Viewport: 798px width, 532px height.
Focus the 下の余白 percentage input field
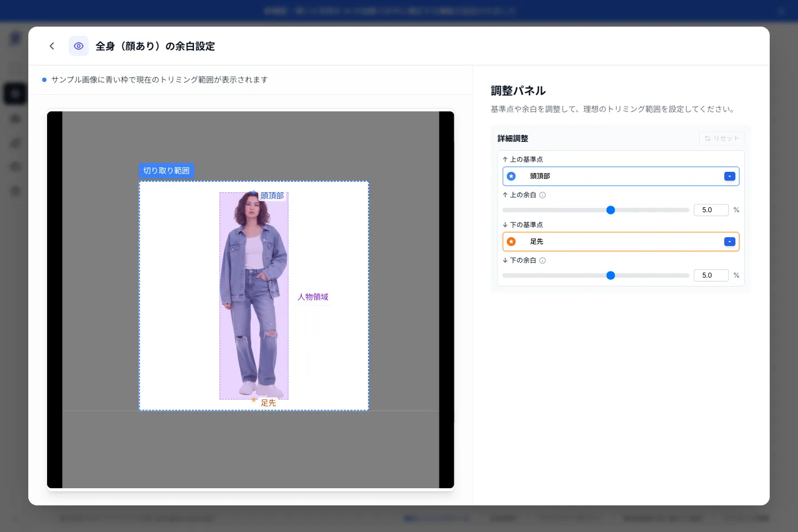[711, 275]
